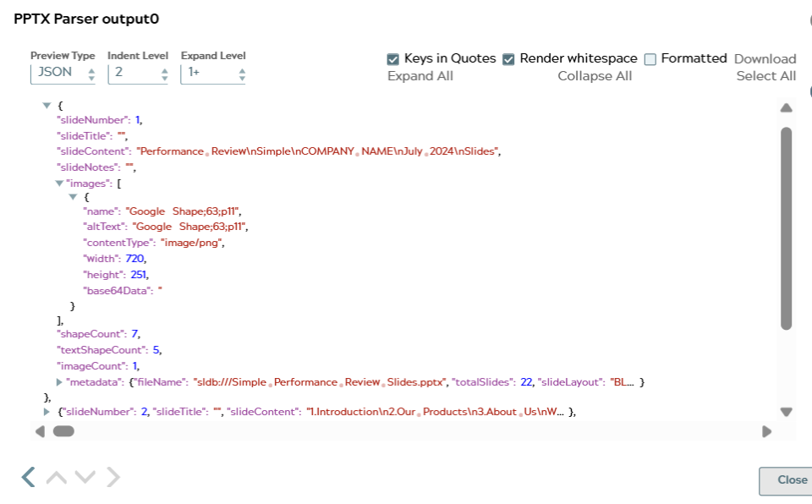812x504 pixels.
Task: Click the down chevron navigation arrow
Action: (x=85, y=477)
